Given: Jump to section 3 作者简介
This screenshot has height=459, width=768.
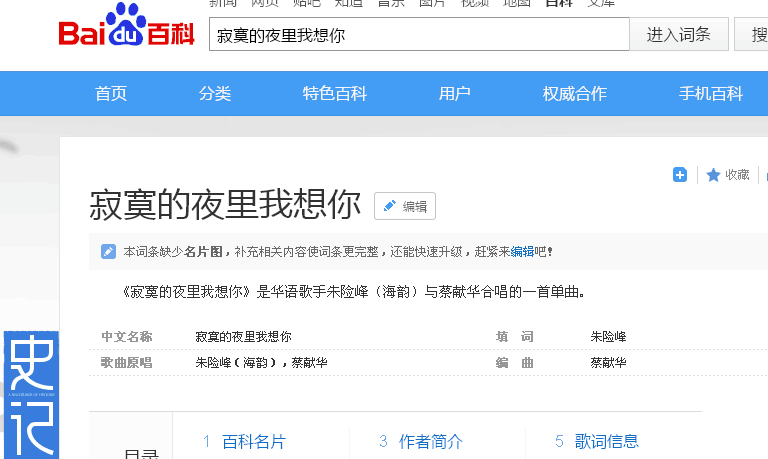Looking at the screenshot, I should 429,441.
